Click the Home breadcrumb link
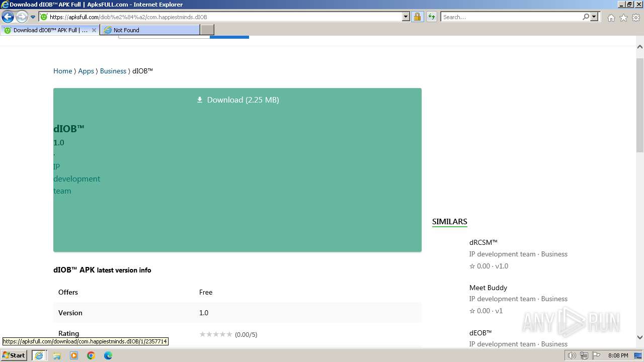The height and width of the screenshot is (362, 644). (x=62, y=71)
